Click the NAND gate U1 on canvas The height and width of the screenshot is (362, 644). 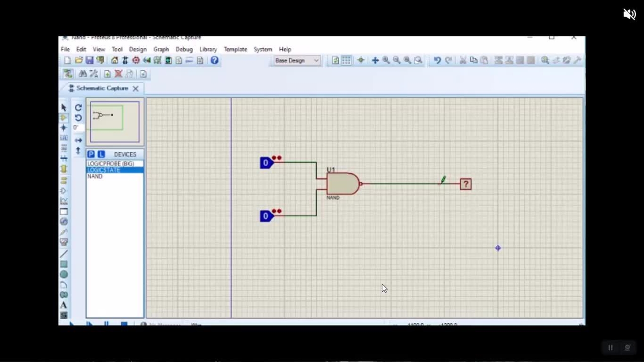coord(343,184)
